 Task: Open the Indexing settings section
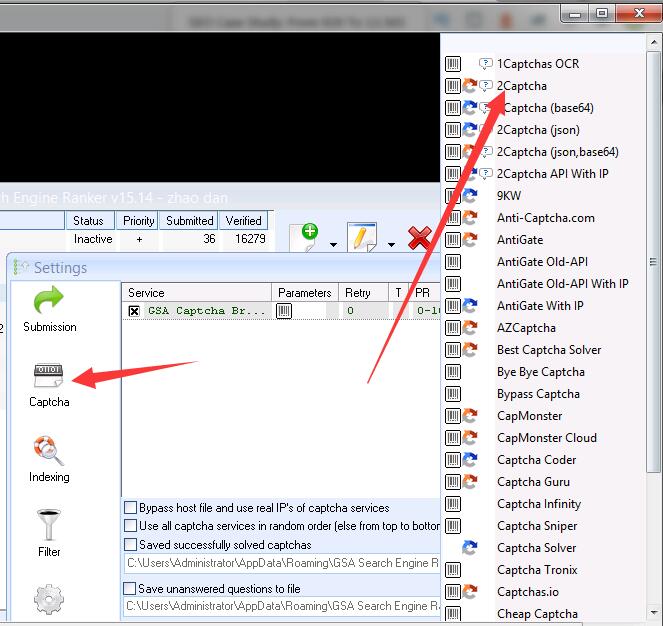pyautogui.click(x=49, y=459)
